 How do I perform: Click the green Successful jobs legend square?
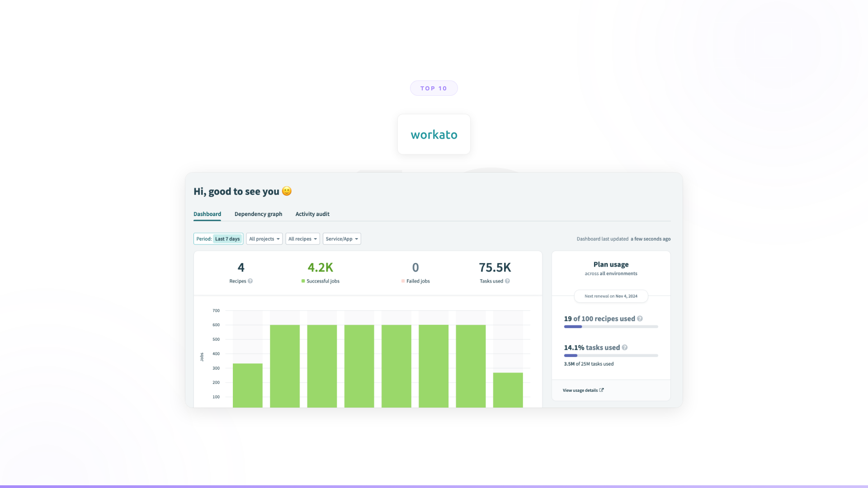point(303,281)
